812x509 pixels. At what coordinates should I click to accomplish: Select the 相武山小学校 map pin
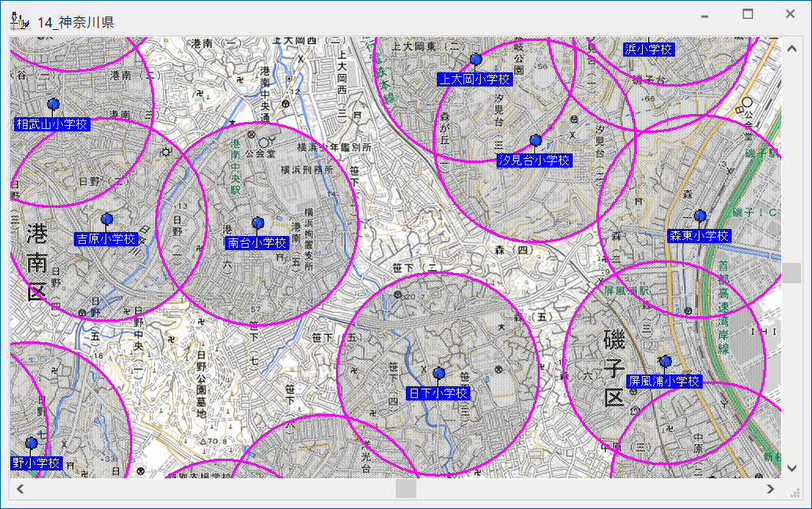54,105
